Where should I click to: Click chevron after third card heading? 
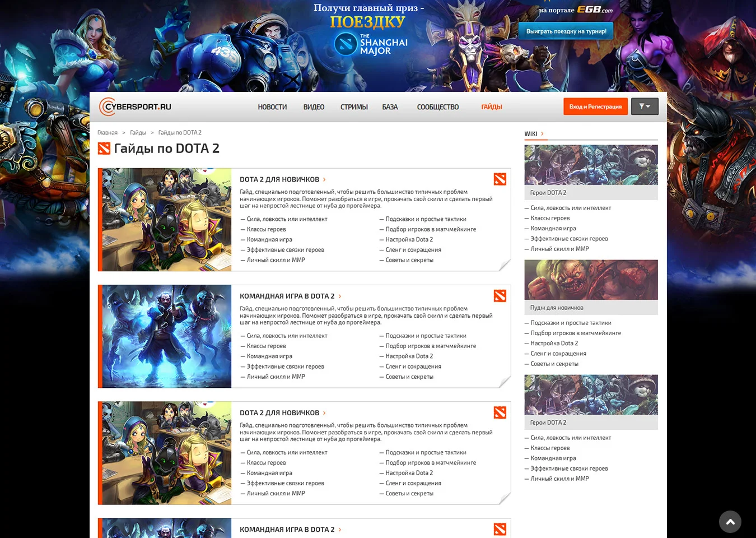click(324, 413)
